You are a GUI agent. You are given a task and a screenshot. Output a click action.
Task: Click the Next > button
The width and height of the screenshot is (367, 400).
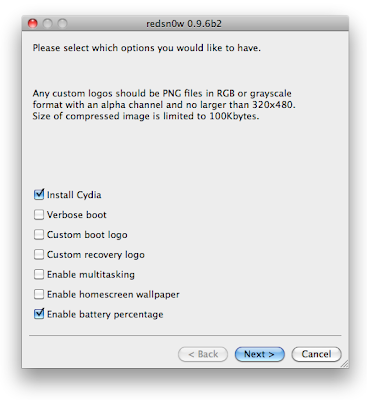point(260,354)
